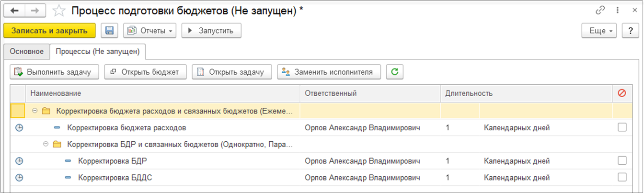Open help with question mark
644x193 pixels.
click(x=631, y=31)
